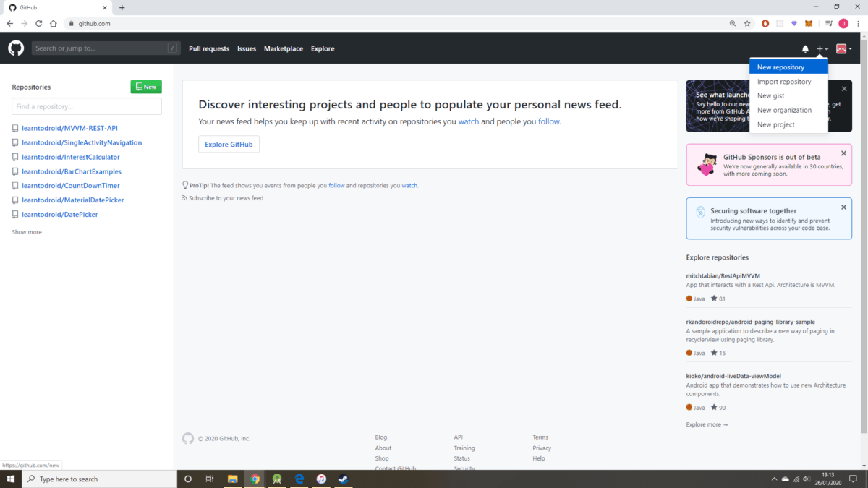The height and width of the screenshot is (488, 868).
Task: Select New repository from dropdown menu
Action: click(780, 67)
